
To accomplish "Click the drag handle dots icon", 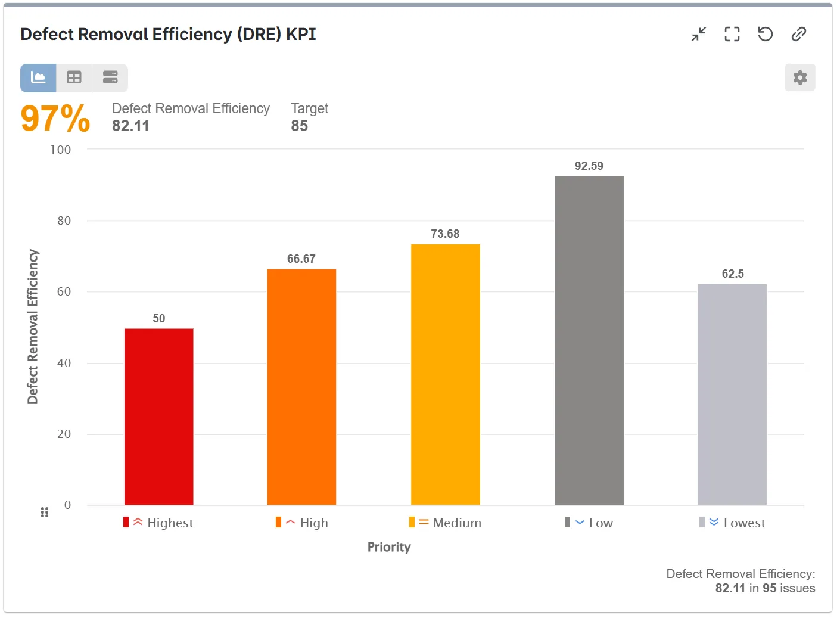I will click(x=45, y=513).
